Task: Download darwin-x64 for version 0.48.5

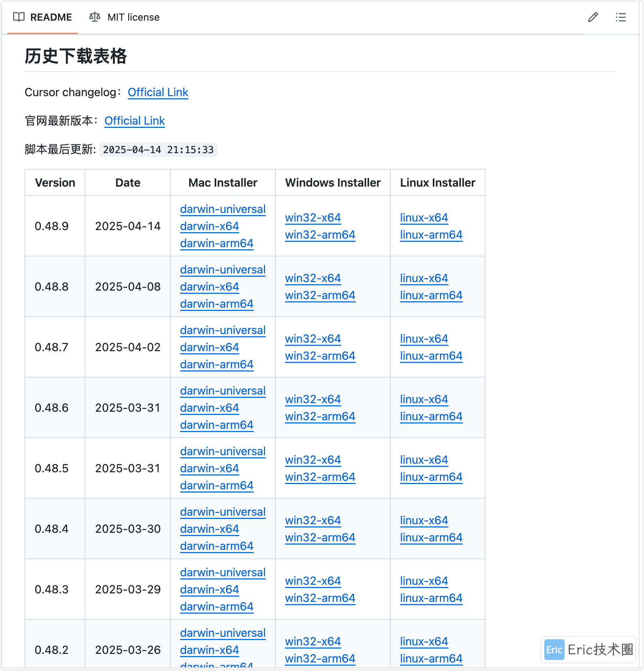Action: pos(209,468)
